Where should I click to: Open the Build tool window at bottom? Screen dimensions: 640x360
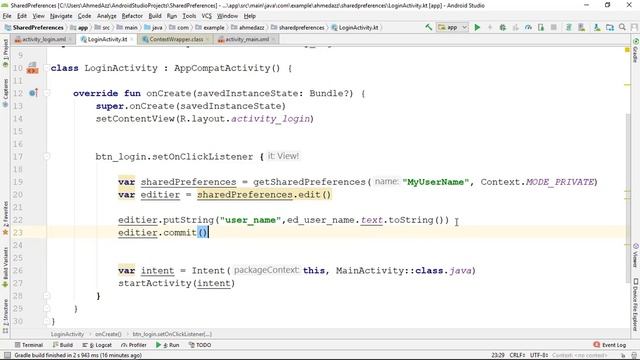click(62, 345)
